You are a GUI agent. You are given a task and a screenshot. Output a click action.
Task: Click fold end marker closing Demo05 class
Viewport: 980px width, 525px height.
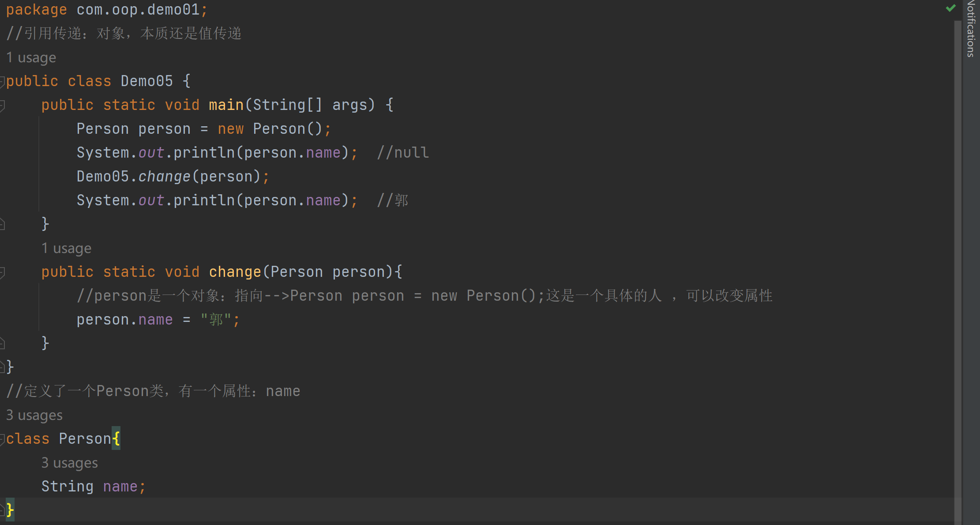(x=2, y=367)
